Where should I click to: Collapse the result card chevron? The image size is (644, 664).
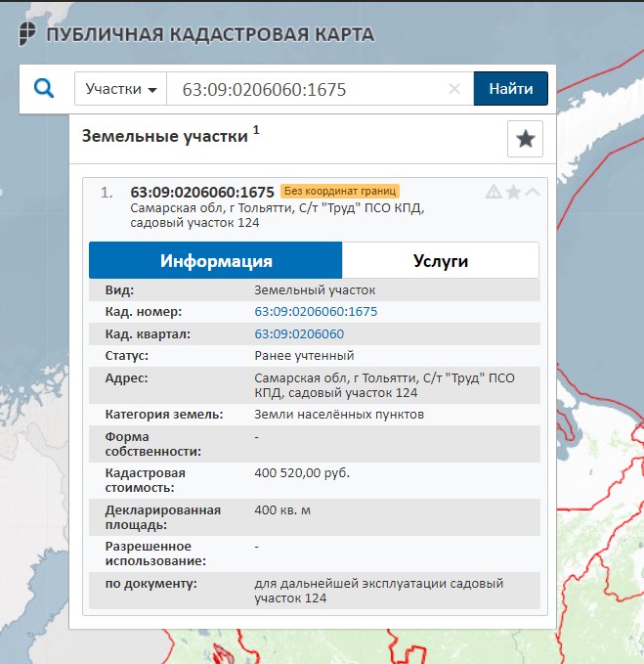tap(533, 192)
